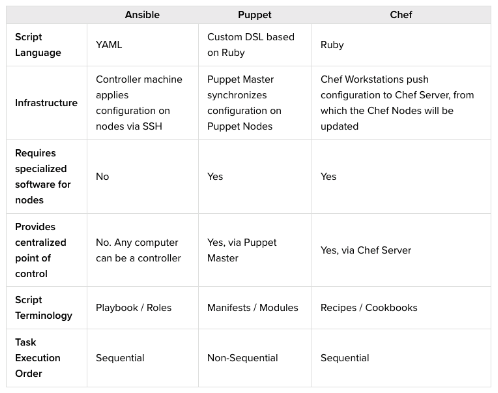Click 'Requires specialized software for nodes' label
498x393 pixels.
click(43, 176)
